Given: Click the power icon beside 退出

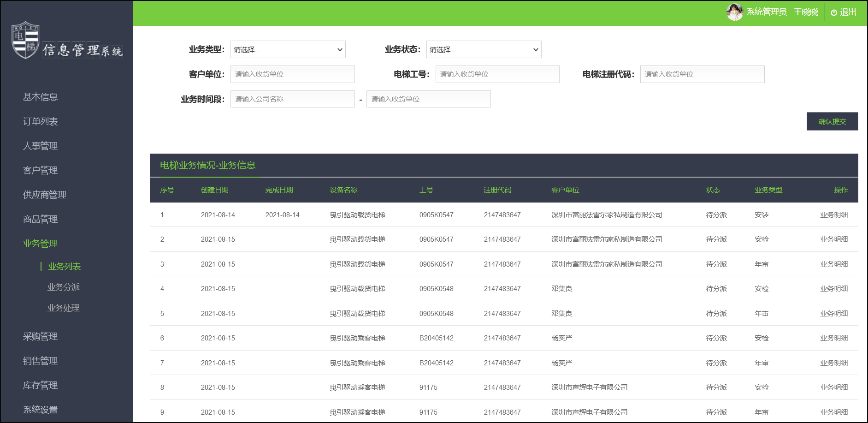Looking at the screenshot, I should pyautogui.click(x=833, y=12).
